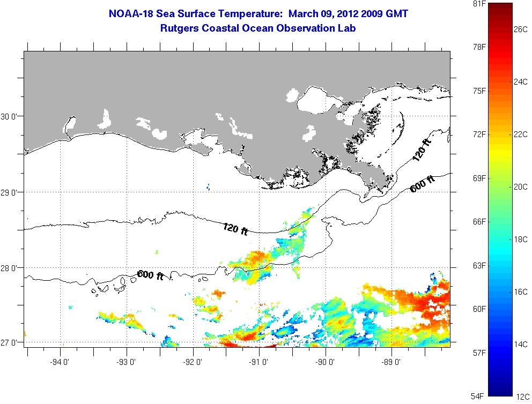Click the '27 0'' latitude label
The height and width of the screenshot is (404, 532).
[8, 343]
